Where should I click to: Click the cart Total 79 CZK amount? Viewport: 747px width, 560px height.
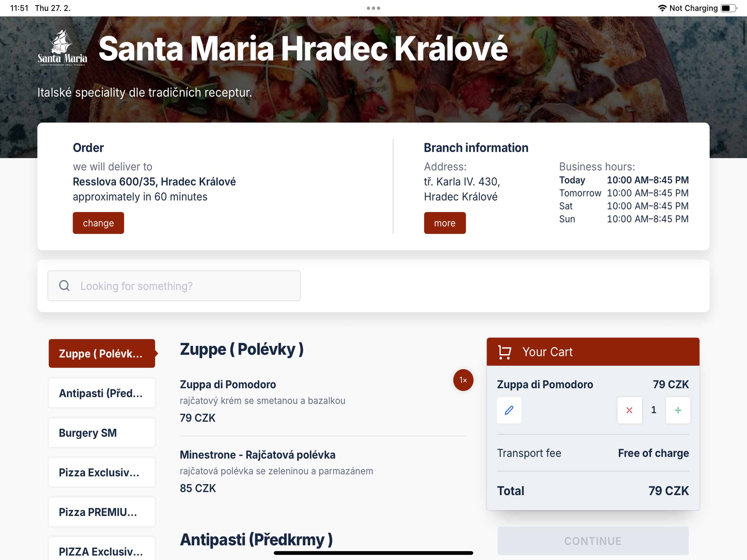669,491
